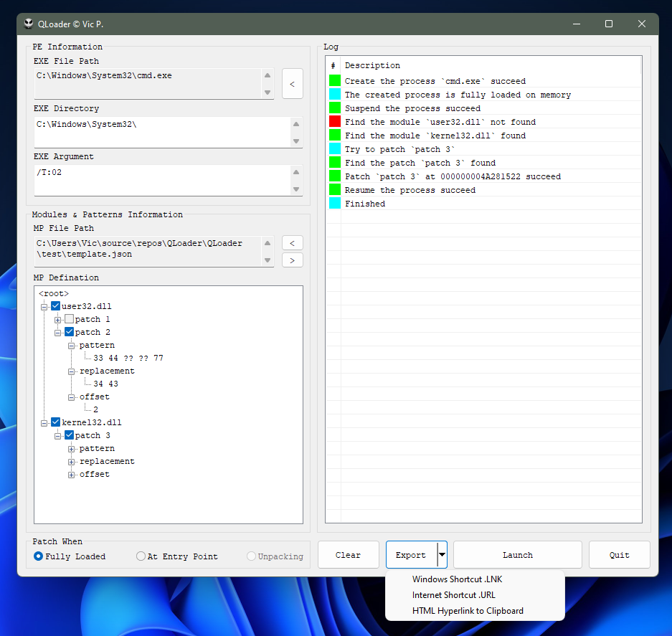Click green status square for 'Create the process' row
The height and width of the screenshot is (636, 672).
pos(335,80)
